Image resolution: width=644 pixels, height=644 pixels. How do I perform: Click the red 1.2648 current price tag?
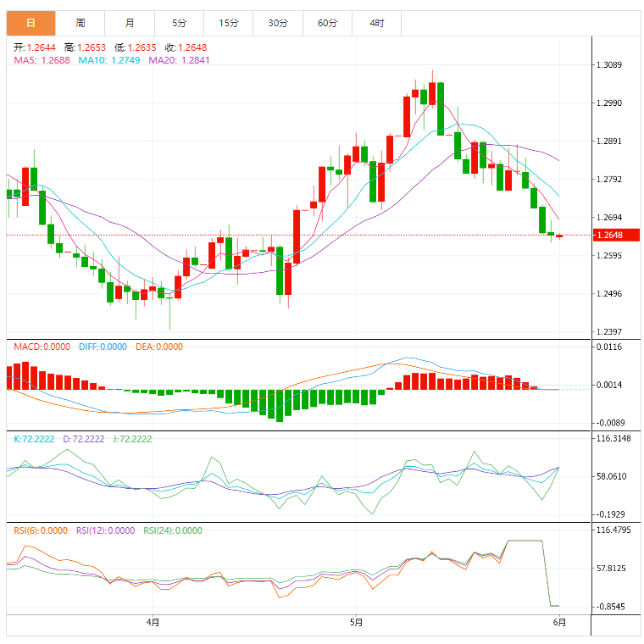click(616, 235)
